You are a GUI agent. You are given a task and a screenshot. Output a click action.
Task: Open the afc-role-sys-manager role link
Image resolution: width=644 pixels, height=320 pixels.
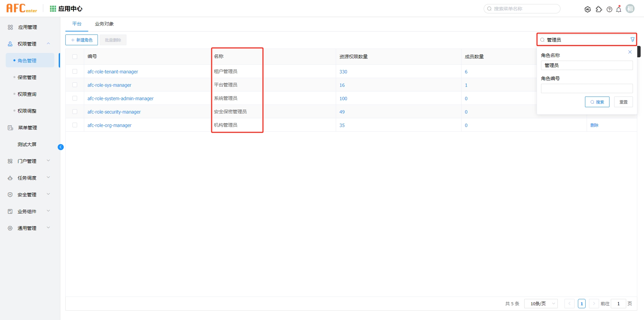[x=109, y=85]
